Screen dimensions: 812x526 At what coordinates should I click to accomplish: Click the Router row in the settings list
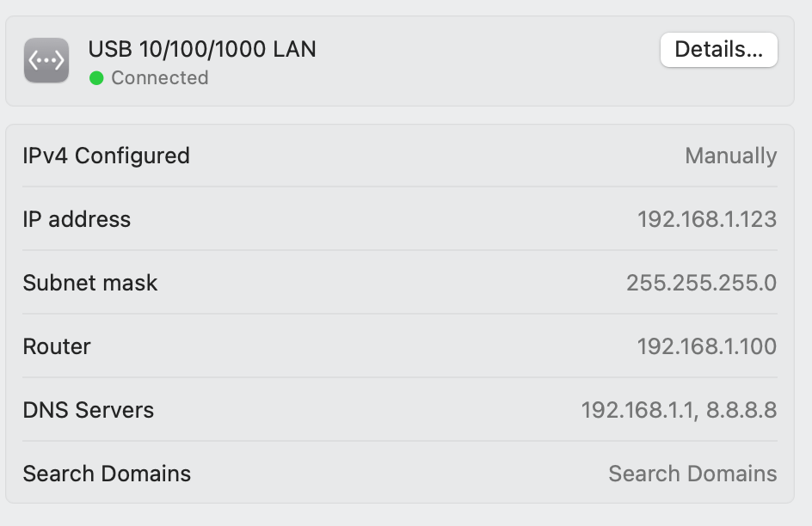pos(400,346)
